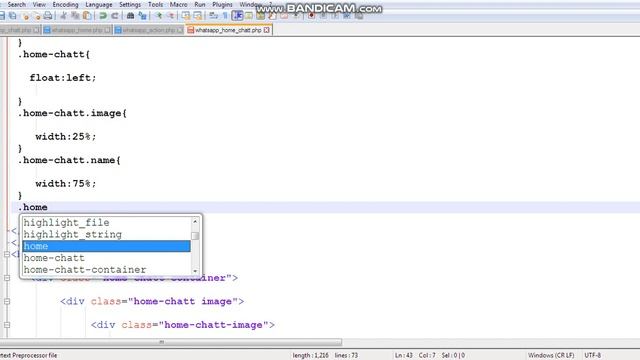The height and width of the screenshot is (360, 640).
Task: Click the Copy toolbar icon
Action: [75, 16]
